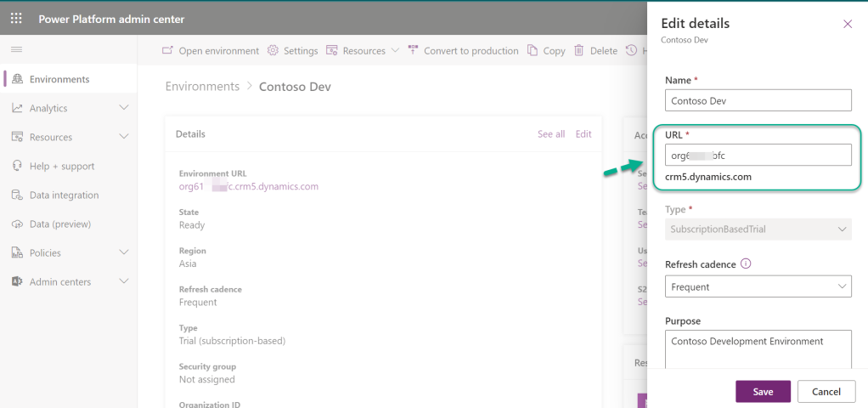Click the Settings gear icon in toolbar

(273, 50)
